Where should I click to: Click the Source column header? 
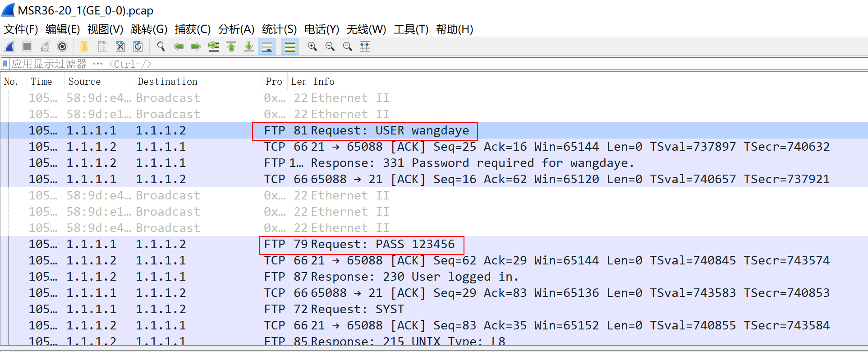coord(84,82)
